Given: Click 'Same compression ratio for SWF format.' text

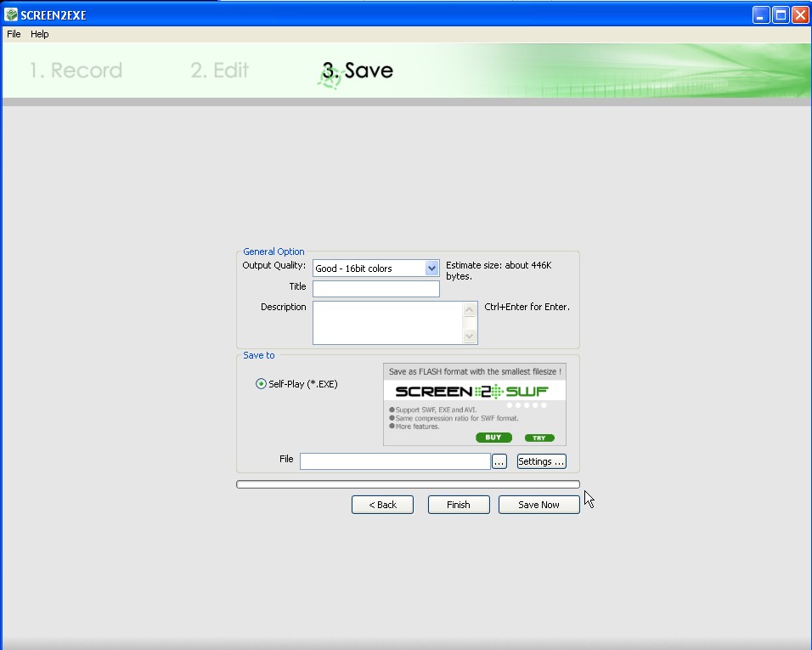Looking at the screenshot, I should point(457,418).
